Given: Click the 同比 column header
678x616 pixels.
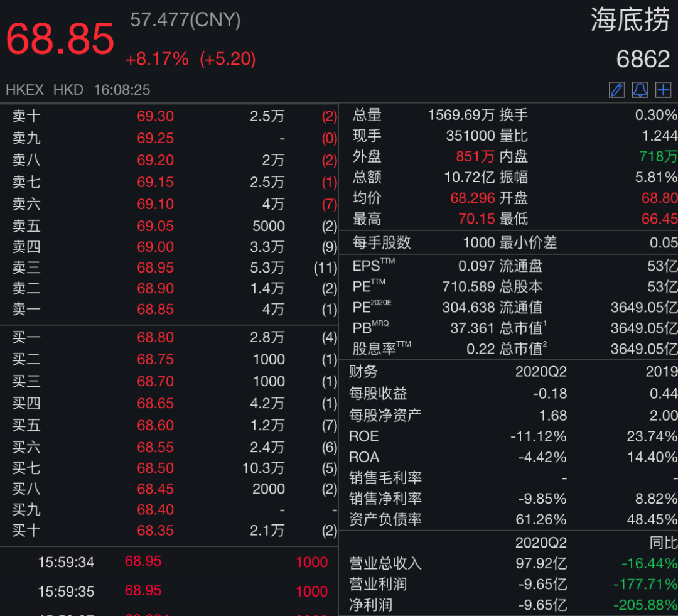Looking at the screenshot, I should [664, 543].
